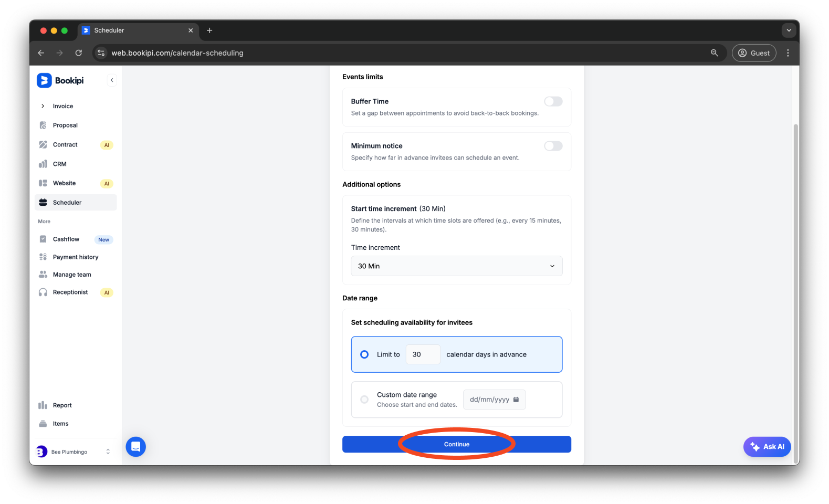Click the Ask AI sparkle button
This screenshot has height=504, width=829.
(x=767, y=447)
